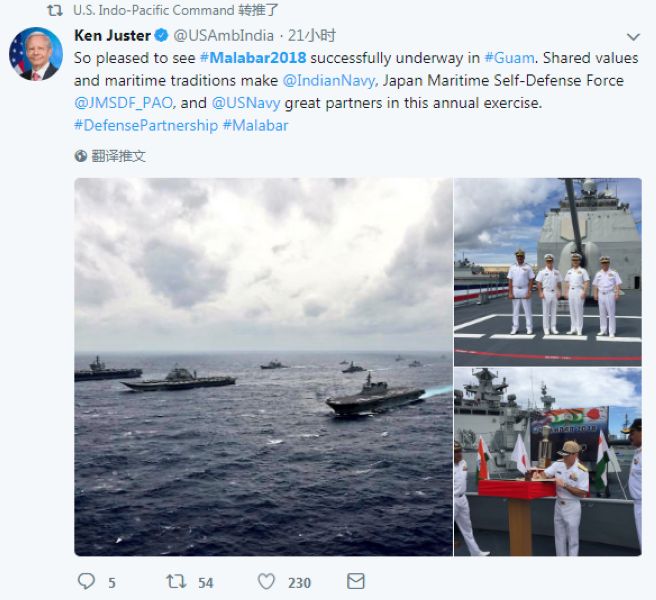
Task: Click the globe icon beside translate tweet
Action: pyautogui.click(x=80, y=156)
